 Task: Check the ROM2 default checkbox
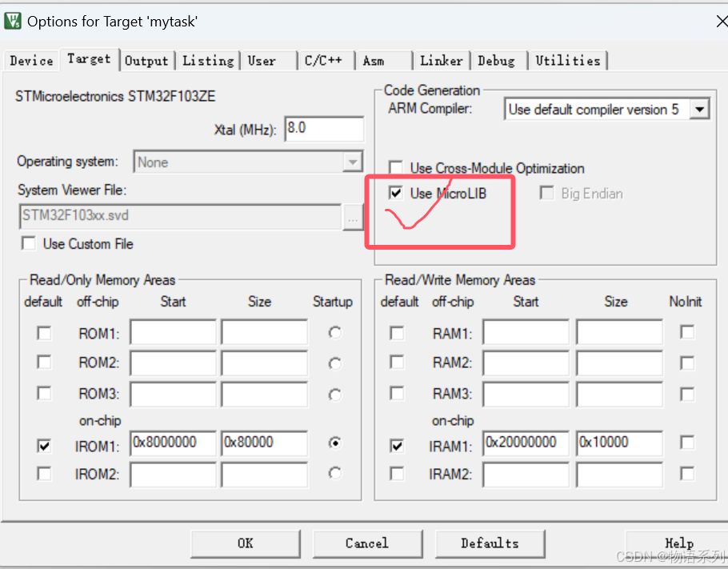44,362
